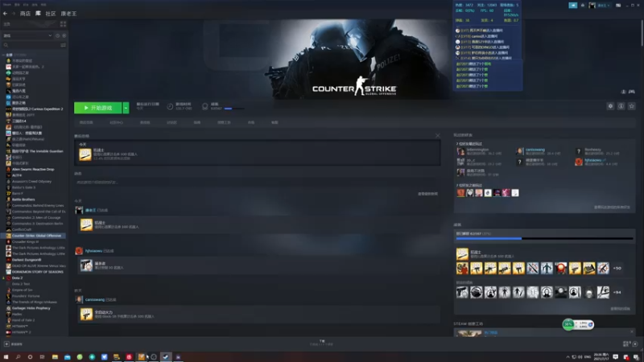Open the 社区 community tab
The width and height of the screenshot is (644, 362).
51,14
